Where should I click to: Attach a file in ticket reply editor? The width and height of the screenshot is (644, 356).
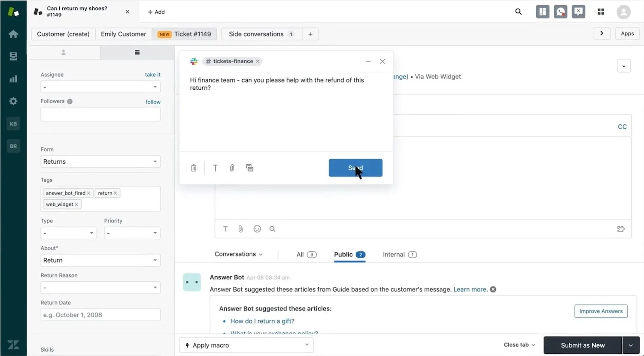pyautogui.click(x=241, y=229)
